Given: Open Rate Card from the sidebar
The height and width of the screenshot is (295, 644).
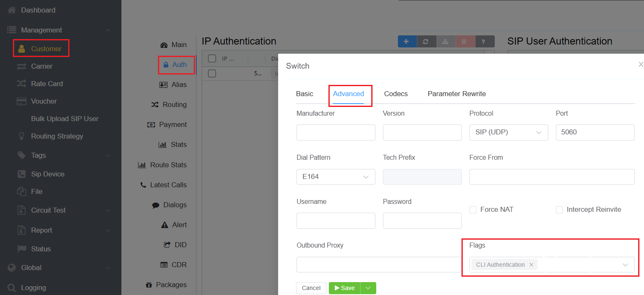Looking at the screenshot, I should pyautogui.click(x=47, y=84).
